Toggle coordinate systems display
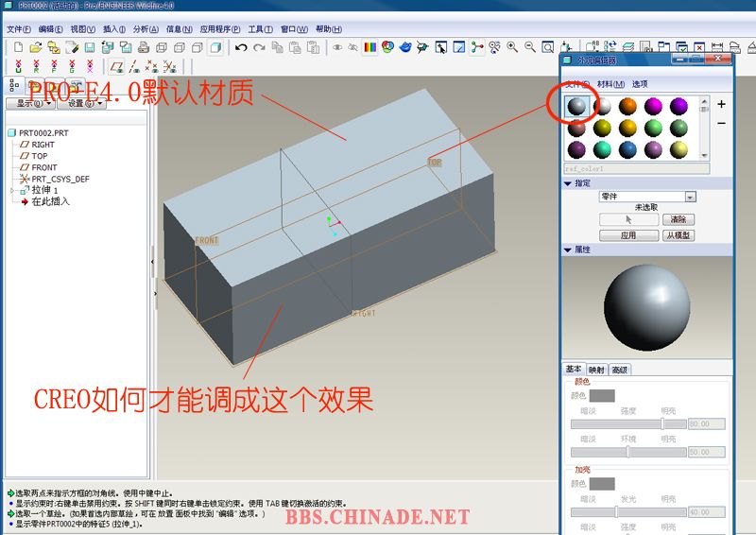 coord(170,66)
